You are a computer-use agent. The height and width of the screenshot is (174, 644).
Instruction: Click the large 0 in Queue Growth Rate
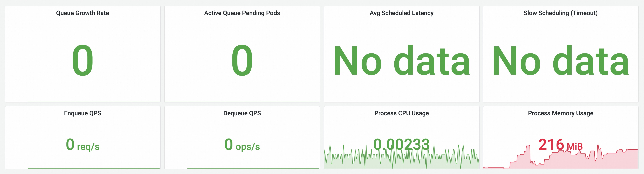coord(83,60)
